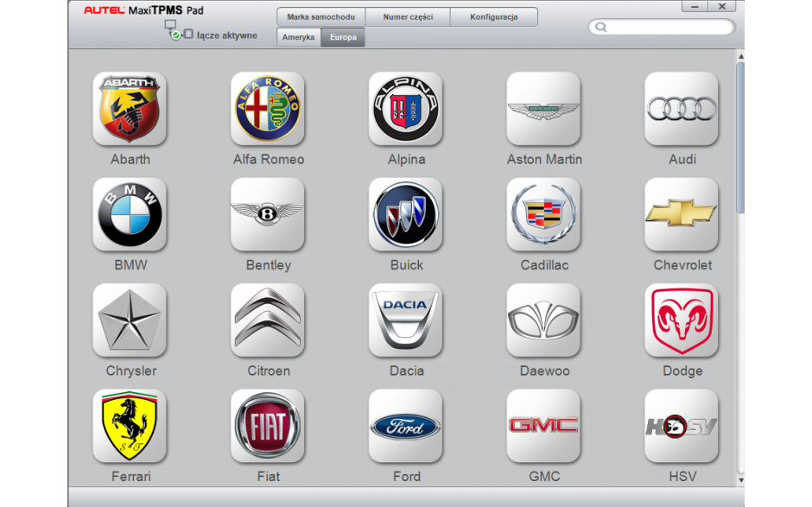Image resolution: width=812 pixels, height=507 pixels.
Task: Open the Cadillac crest icon
Action: coord(543,214)
